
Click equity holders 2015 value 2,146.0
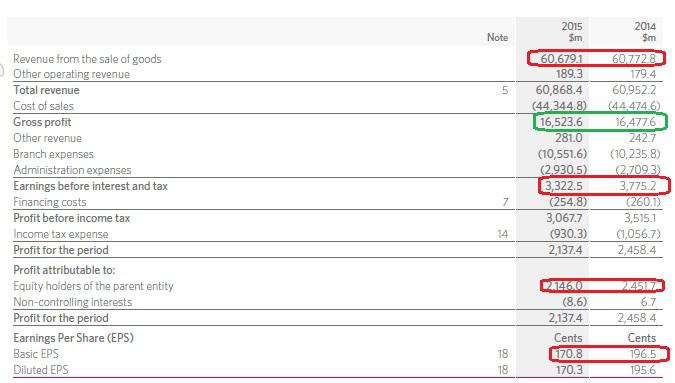tap(563, 286)
